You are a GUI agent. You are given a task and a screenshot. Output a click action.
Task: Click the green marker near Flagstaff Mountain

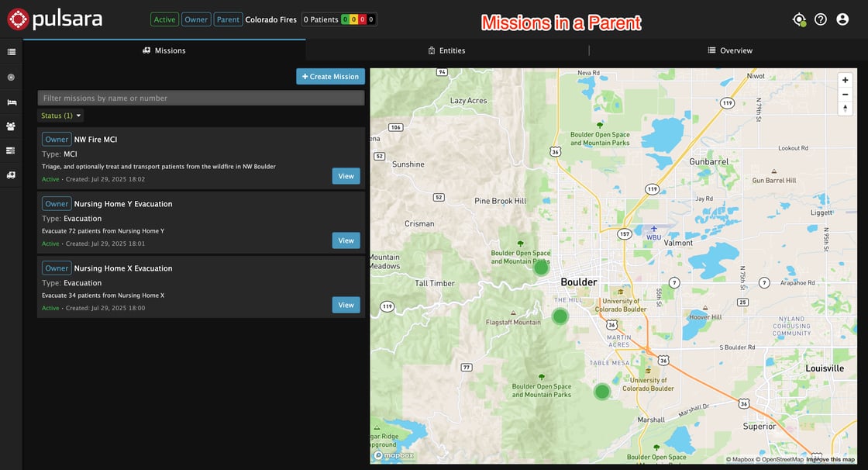[560, 316]
